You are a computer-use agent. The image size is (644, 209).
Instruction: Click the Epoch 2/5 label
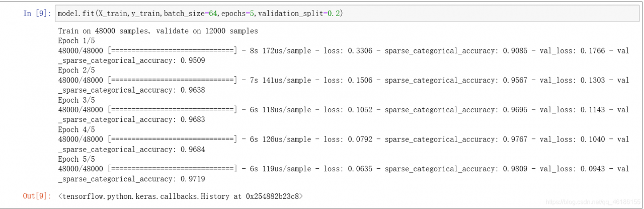[x=76, y=71]
